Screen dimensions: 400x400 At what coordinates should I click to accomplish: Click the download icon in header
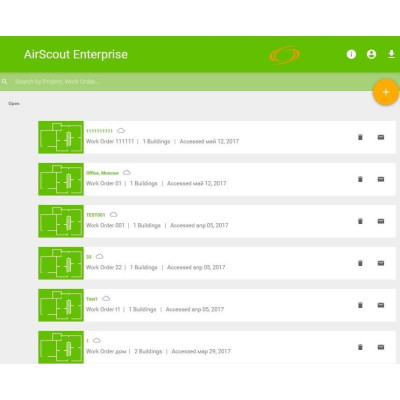(x=392, y=54)
